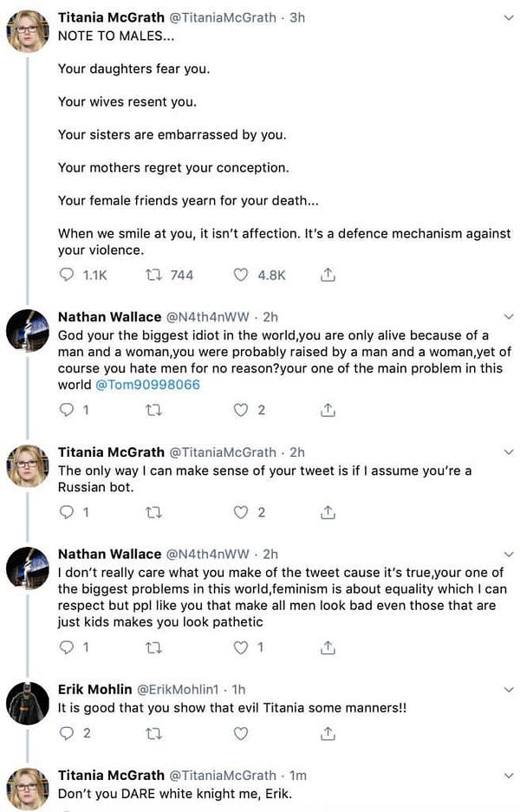Like the tweet with 4.8K likes
520x812 pixels.
[242, 275]
